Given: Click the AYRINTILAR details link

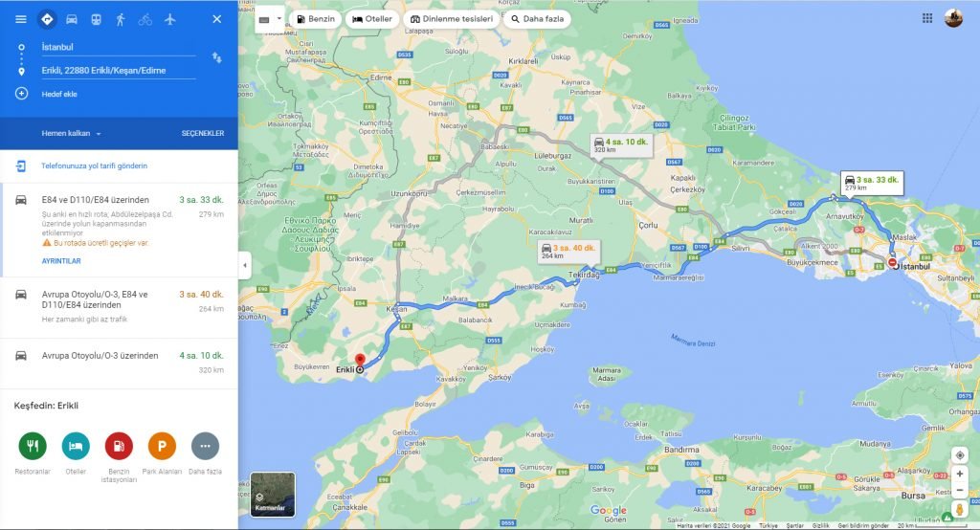Looking at the screenshot, I should pyautogui.click(x=61, y=260).
